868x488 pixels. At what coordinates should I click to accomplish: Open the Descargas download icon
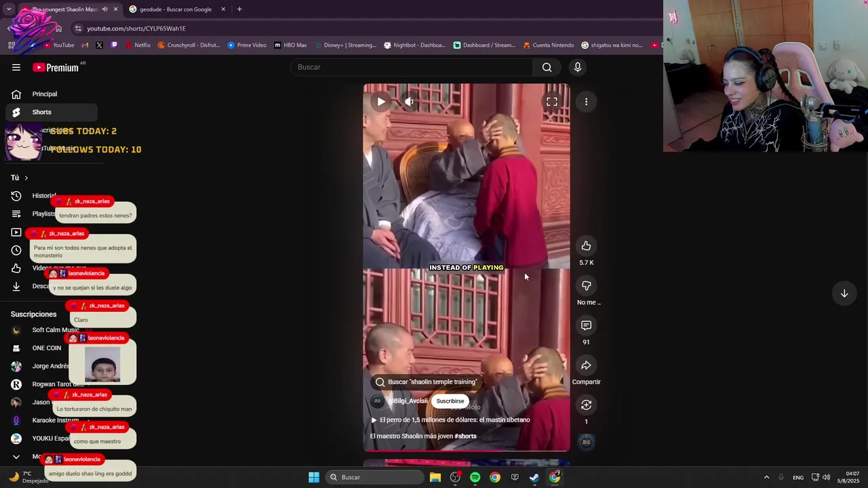pyautogui.click(x=16, y=286)
